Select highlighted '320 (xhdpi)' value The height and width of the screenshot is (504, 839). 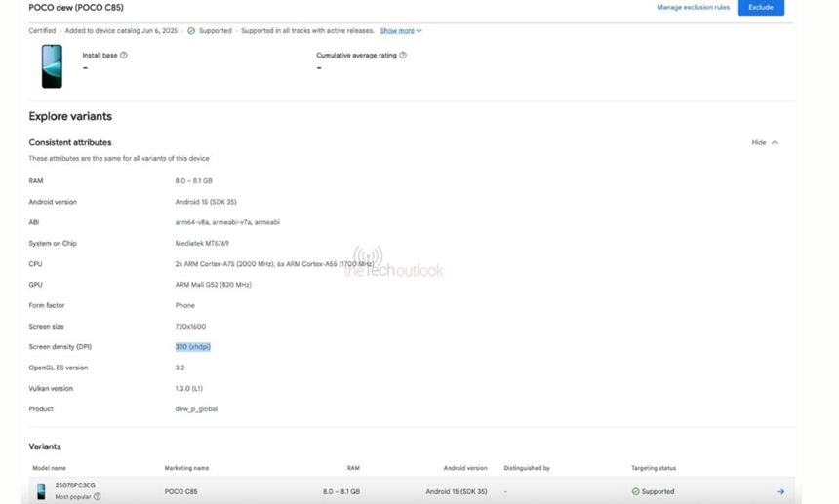point(192,347)
